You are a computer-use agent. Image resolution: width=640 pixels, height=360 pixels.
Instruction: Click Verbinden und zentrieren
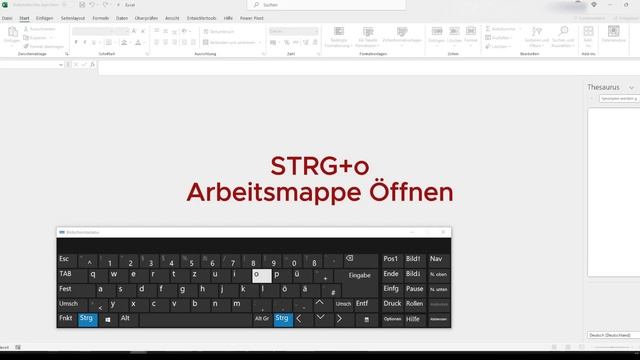229,42
